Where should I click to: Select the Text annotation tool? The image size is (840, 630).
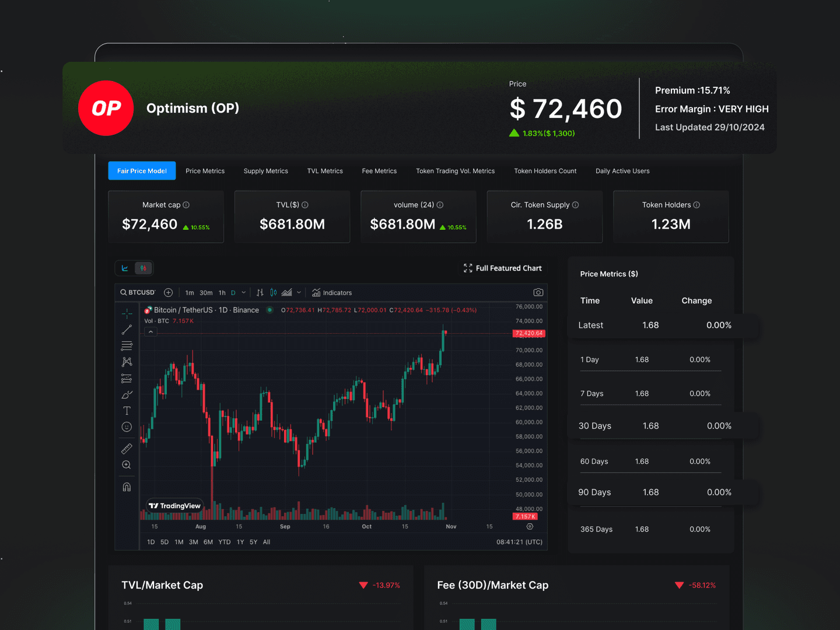point(126,410)
